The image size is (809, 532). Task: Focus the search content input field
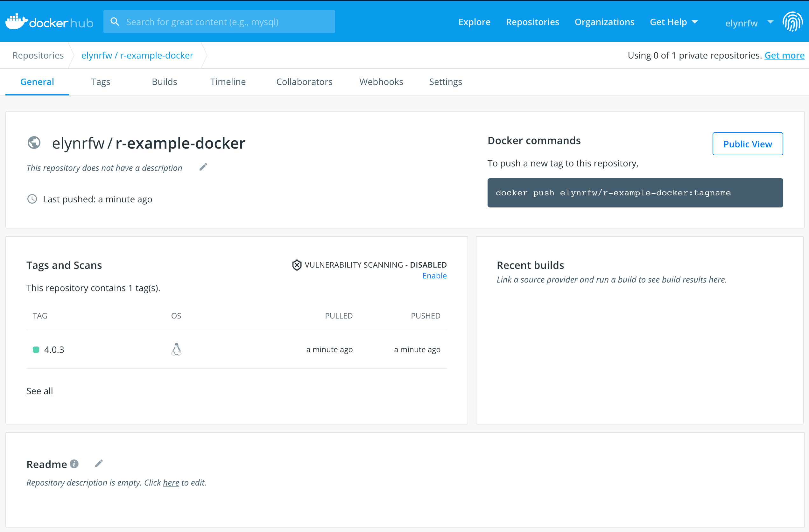coord(219,22)
